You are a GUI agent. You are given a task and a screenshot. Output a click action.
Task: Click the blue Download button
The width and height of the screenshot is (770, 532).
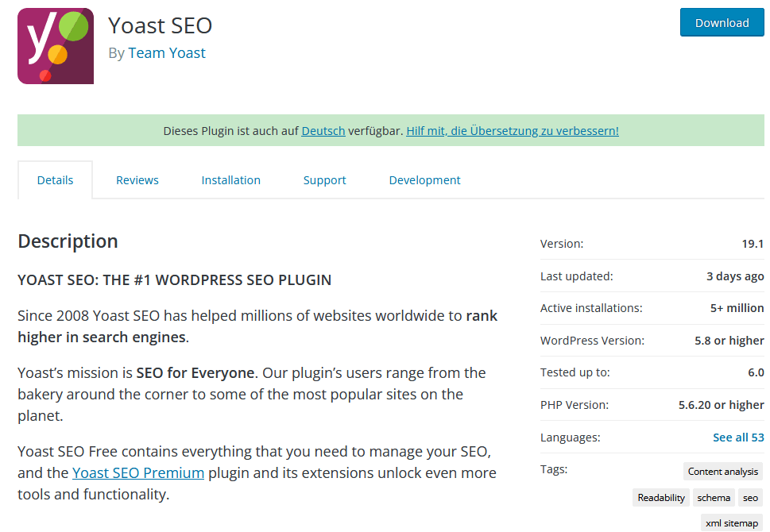click(x=722, y=22)
